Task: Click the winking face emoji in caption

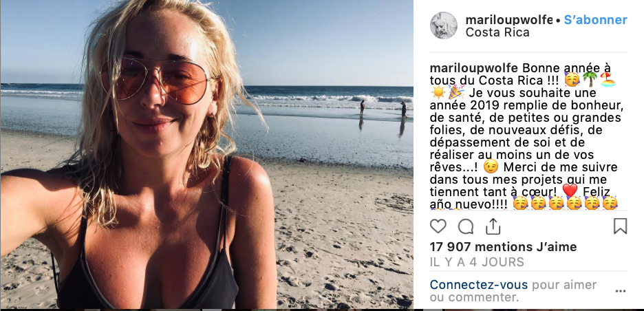Action: [x=491, y=166]
